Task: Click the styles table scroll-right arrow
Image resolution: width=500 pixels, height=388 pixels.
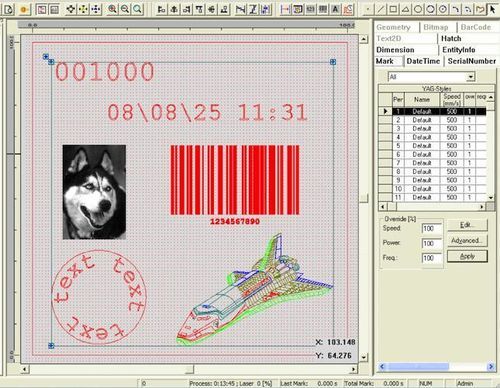Action: [482, 207]
